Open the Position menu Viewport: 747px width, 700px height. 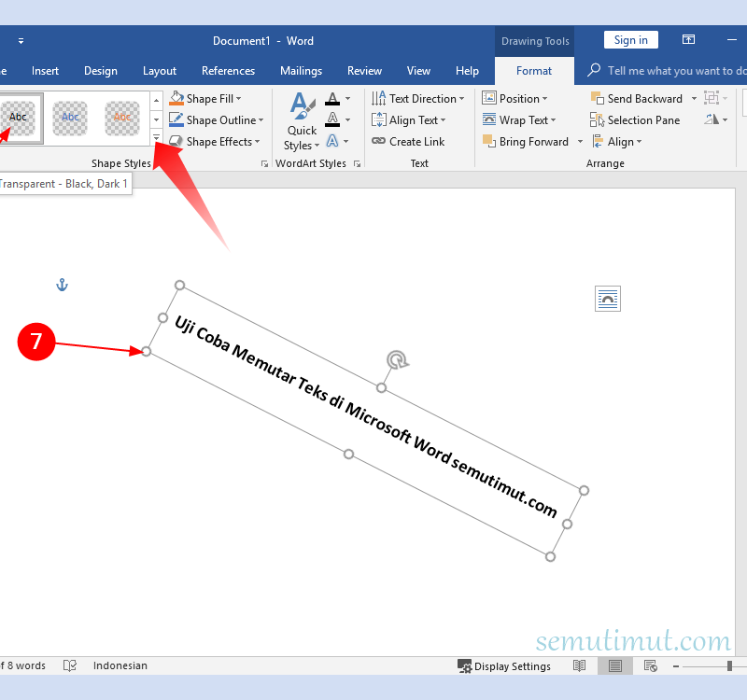pyautogui.click(x=514, y=99)
